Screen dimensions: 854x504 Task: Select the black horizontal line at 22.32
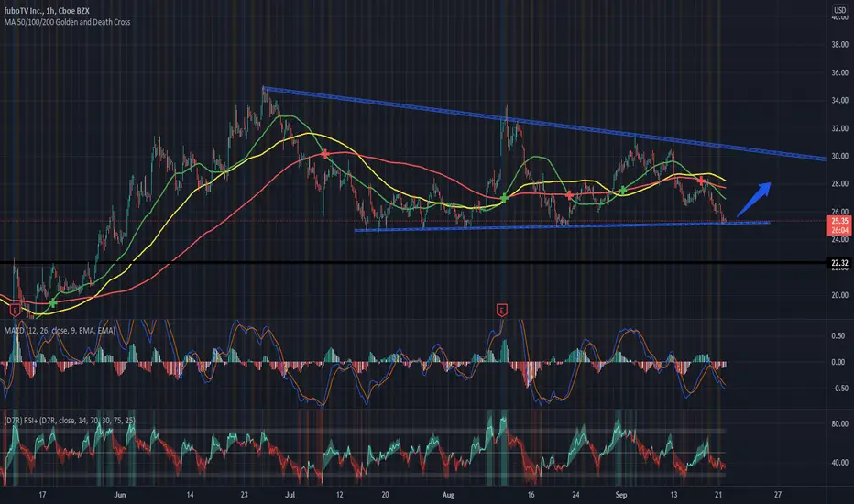click(x=414, y=263)
